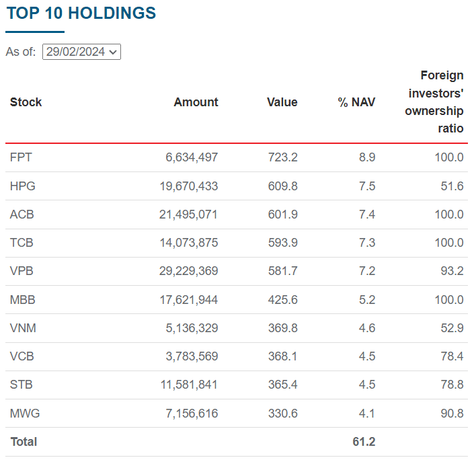Open the 'As of' date dropdown 29/02/2024

[x=81, y=52]
